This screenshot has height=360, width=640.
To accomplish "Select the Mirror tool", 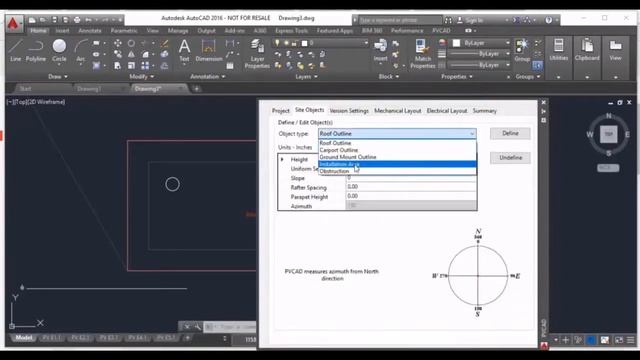I will point(131,54).
